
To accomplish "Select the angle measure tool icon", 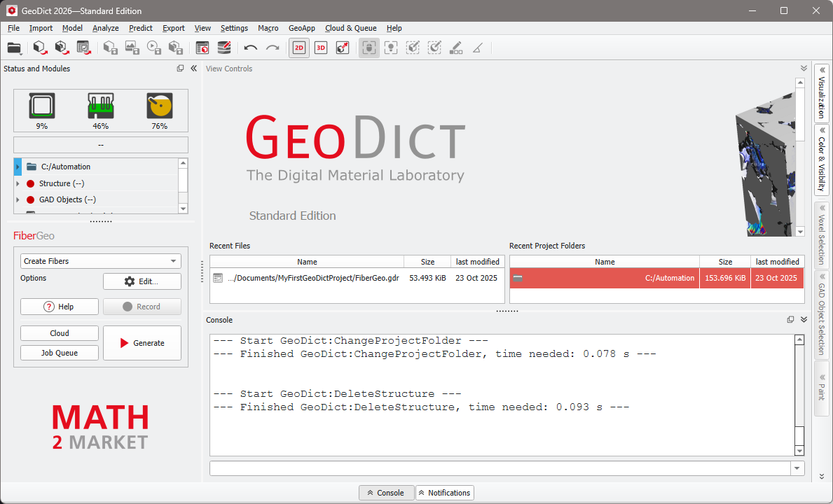I will [x=478, y=48].
